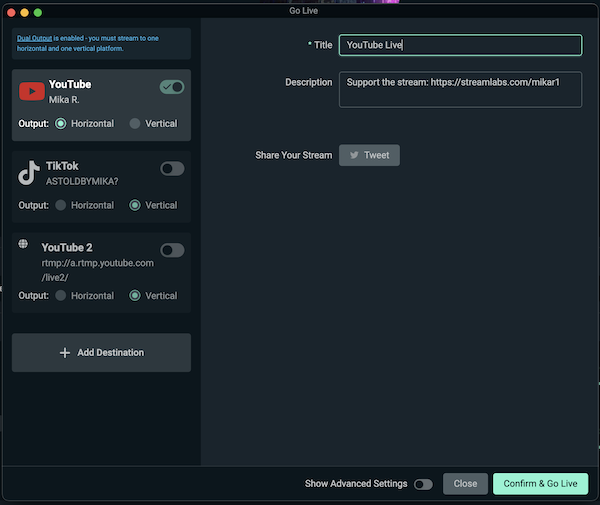600x505 pixels.
Task: Click the Show Advanced Settings label
Action: tap(356, 484)
